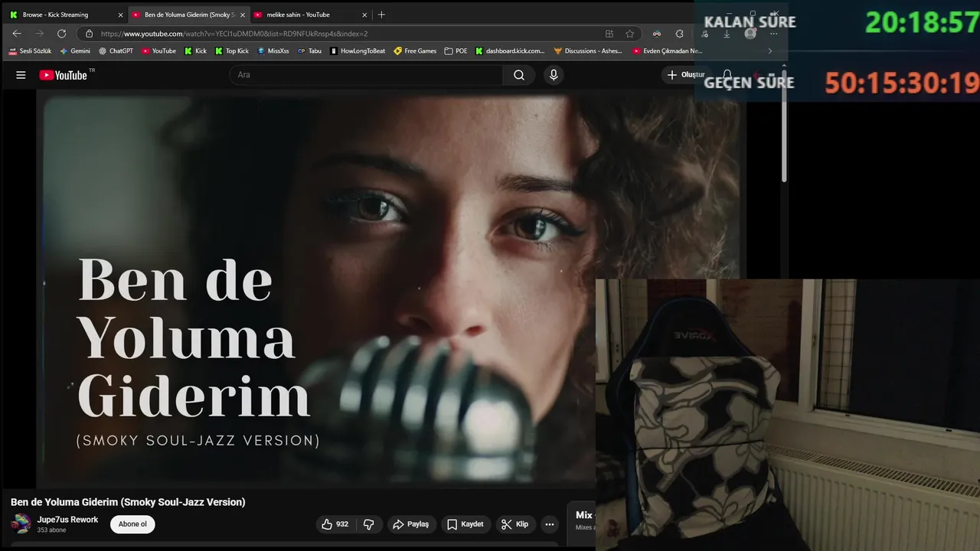Open the Free Games bookmark
Viewport: 980px width, 551px height.
coord(415,51)
